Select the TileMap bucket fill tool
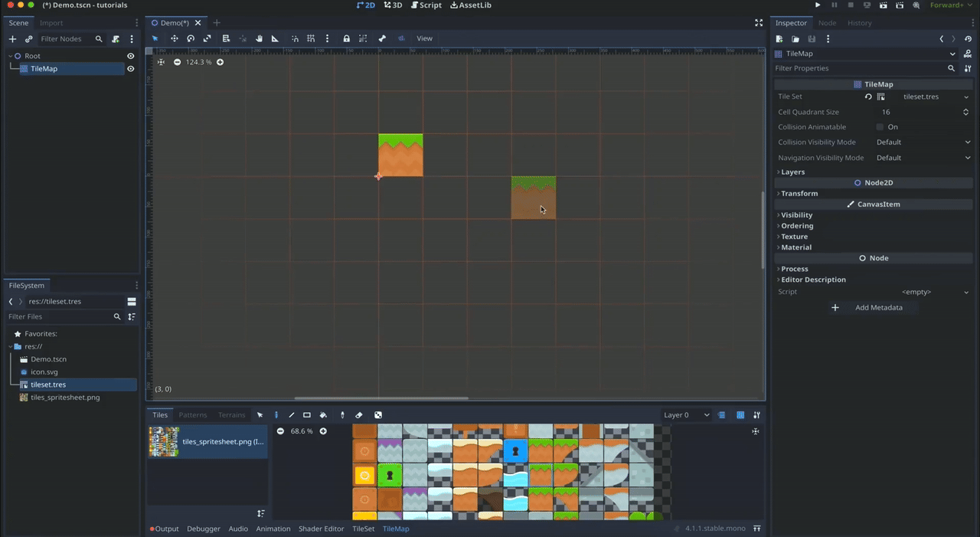Viewport: 980px width, 537px height. [323, 415]
